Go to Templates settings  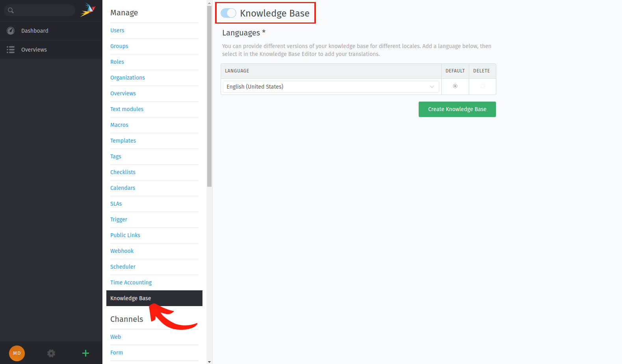coord(123,141)
